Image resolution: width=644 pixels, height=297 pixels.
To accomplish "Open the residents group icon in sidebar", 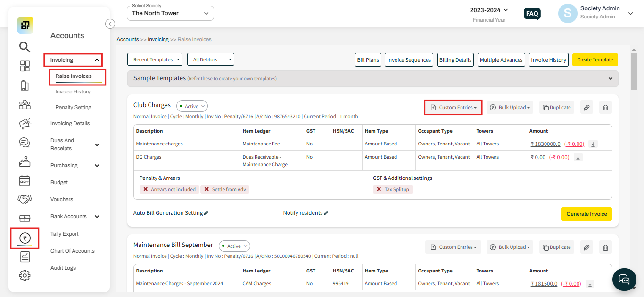I will [x=25, y=104].
